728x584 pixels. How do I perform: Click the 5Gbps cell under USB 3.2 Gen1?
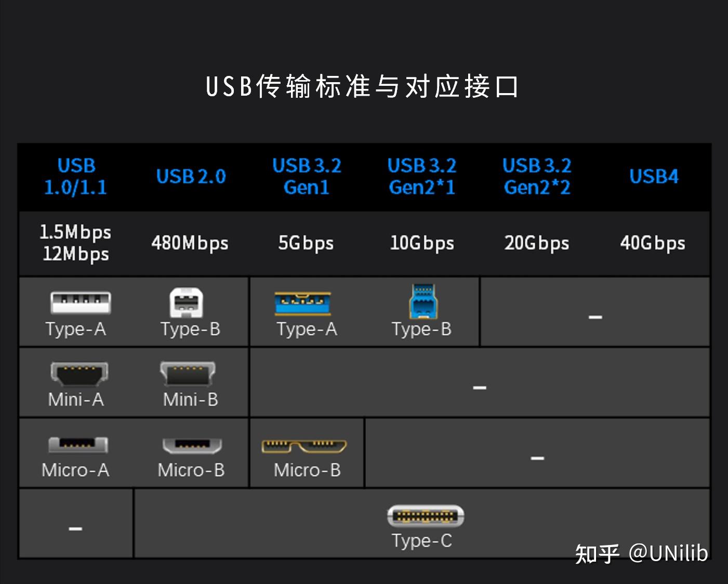tap(306, 243)
